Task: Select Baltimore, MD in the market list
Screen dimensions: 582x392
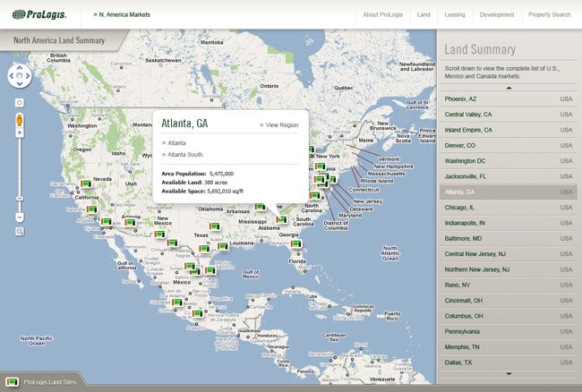Action: click(509, 238)
